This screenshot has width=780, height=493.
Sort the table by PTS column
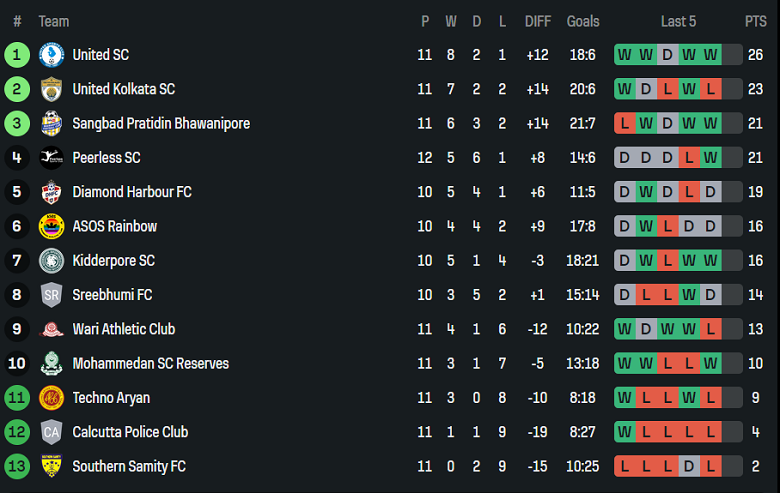(755, 21)
